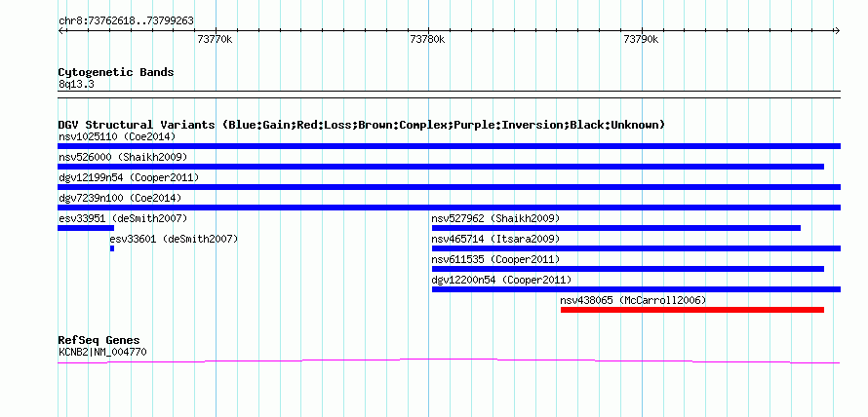Click the esv33601 (deSmith2007) label
This screenshot has width=868, height=417.
[x=174, y=239]
